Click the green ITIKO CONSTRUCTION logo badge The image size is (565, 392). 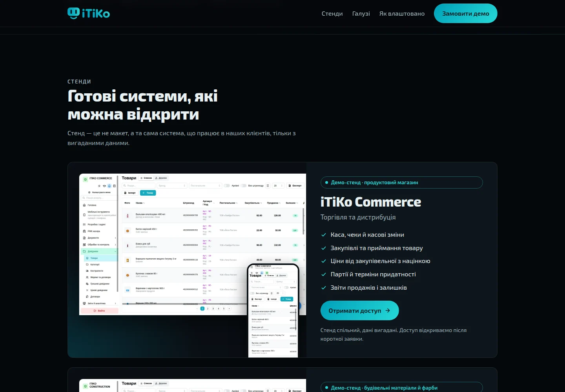coord(86,386)
